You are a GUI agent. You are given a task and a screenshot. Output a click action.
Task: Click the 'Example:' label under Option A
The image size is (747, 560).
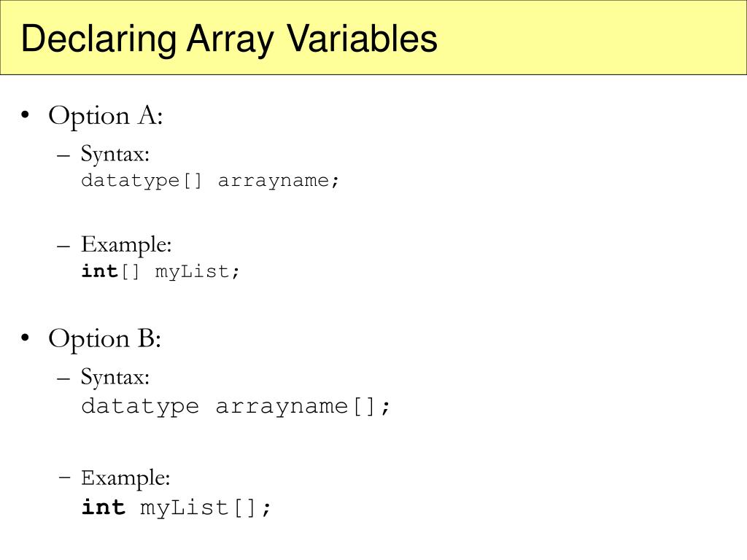tap(125, 245)
